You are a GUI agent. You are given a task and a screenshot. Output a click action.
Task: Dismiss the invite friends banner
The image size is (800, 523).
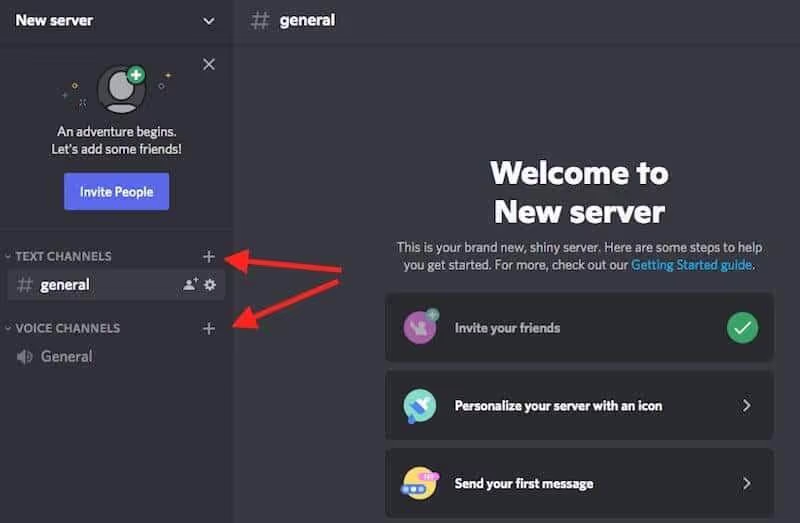[209, 64]
